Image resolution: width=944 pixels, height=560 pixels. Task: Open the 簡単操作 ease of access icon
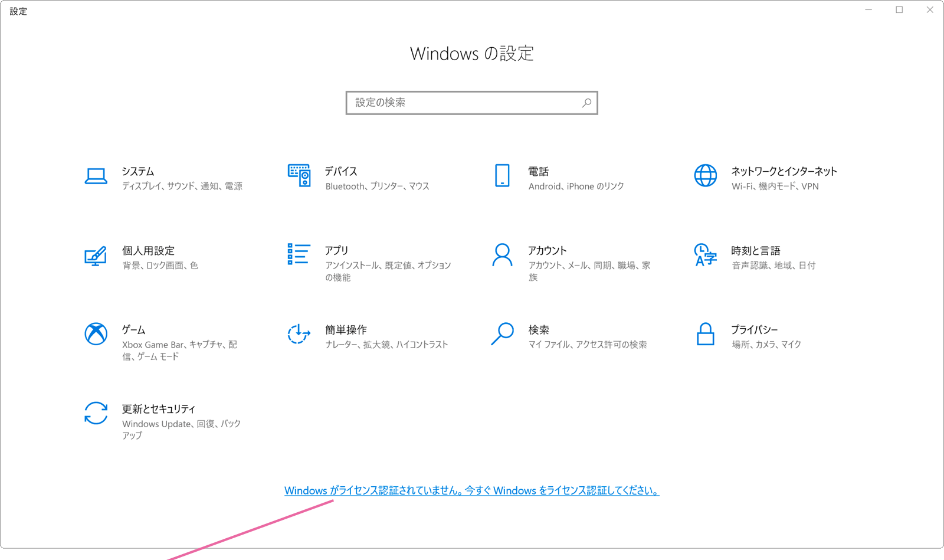(x=299, y=334)
